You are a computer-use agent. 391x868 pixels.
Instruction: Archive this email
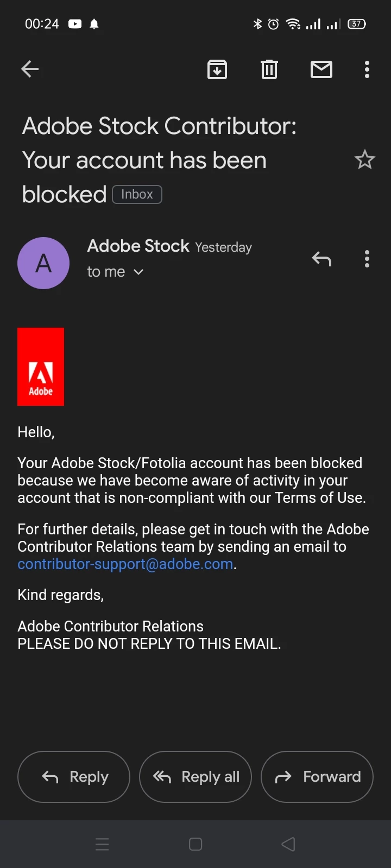[217, 69]
